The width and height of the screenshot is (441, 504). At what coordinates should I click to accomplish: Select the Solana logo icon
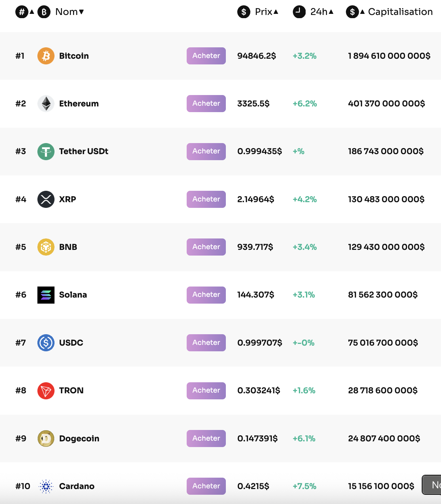coord(46,295)
